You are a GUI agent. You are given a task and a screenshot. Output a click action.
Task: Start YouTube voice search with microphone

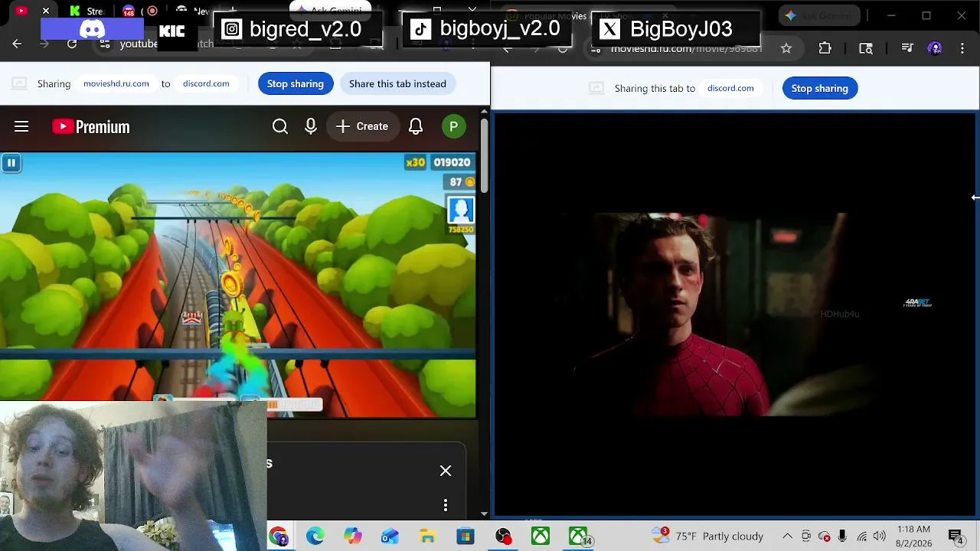[311, 126]
